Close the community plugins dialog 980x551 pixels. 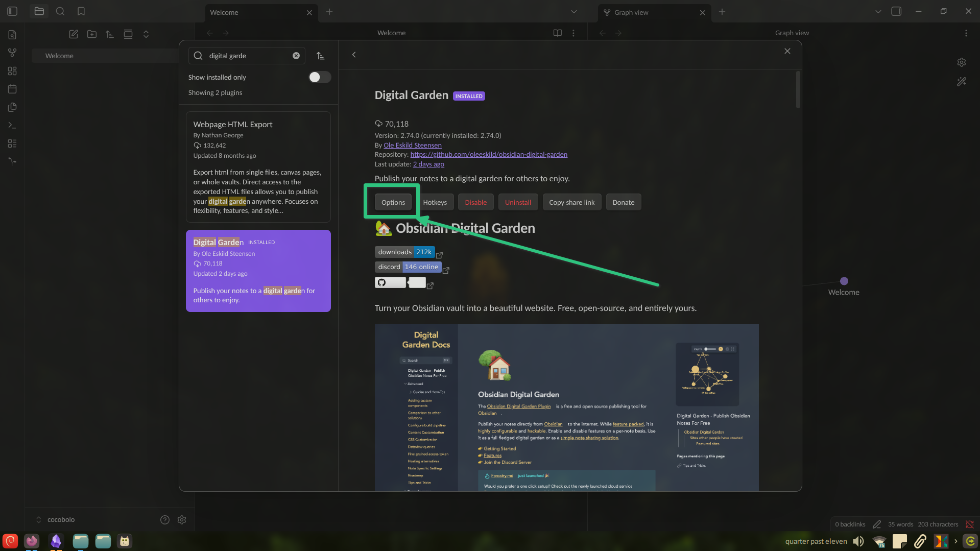787,51
